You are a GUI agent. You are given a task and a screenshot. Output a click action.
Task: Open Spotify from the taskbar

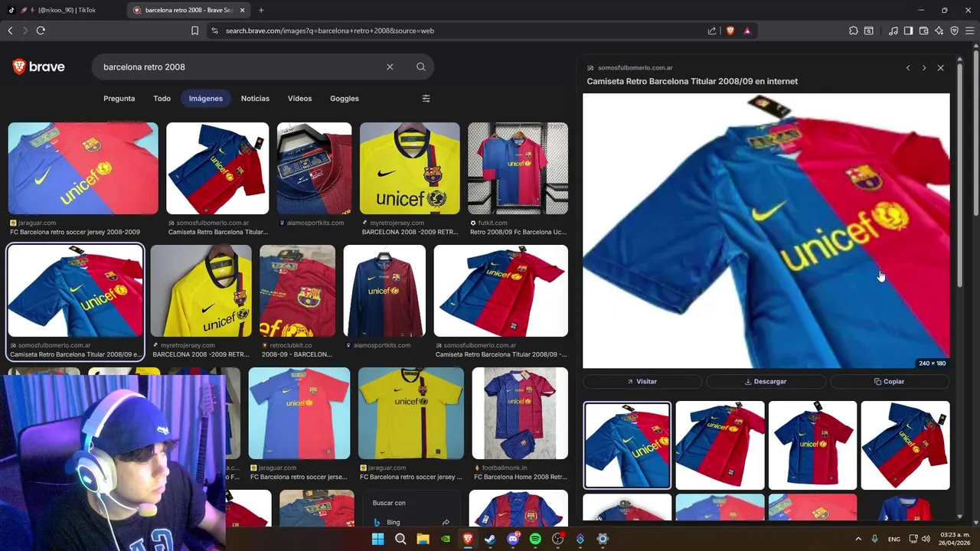click(x=535, y=539)
